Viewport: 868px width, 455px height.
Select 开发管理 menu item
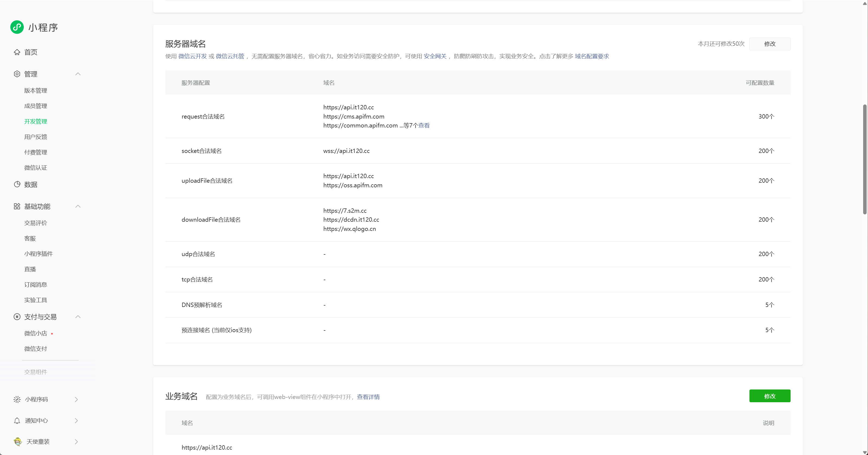(36, 121)
